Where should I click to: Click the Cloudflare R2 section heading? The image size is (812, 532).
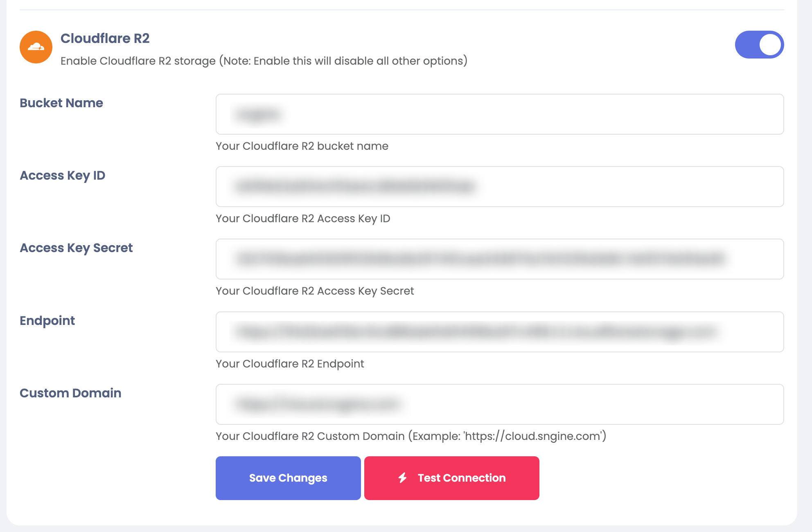105,38
